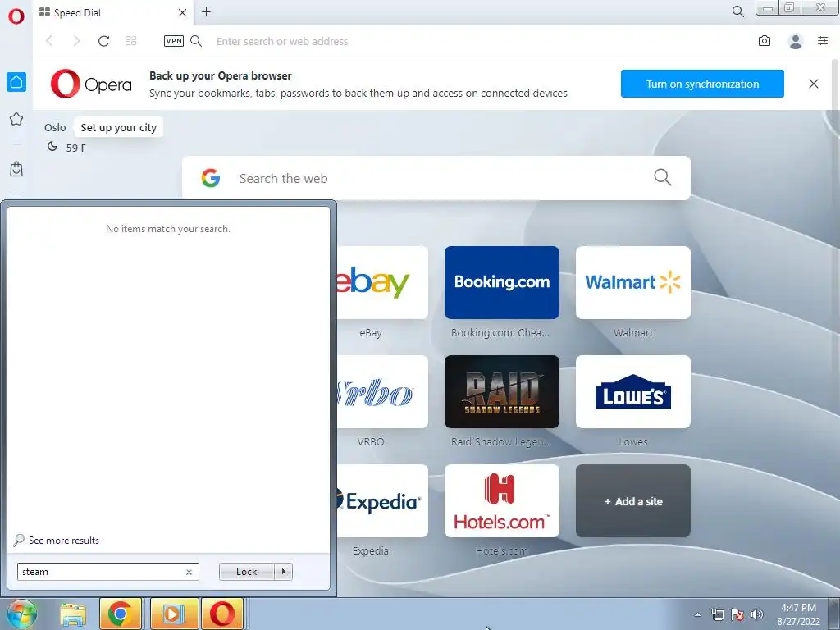Click the Home sidebar icon

(16, 82)
